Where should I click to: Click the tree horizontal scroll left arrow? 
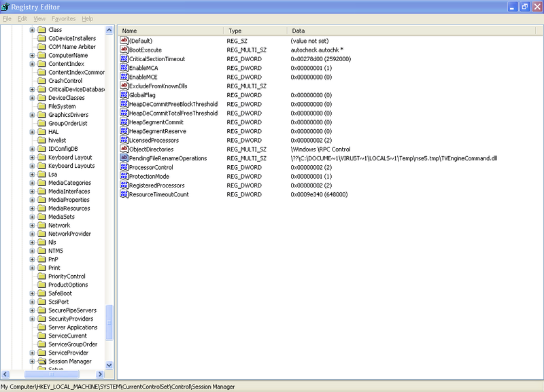click(x=5, y=374)
